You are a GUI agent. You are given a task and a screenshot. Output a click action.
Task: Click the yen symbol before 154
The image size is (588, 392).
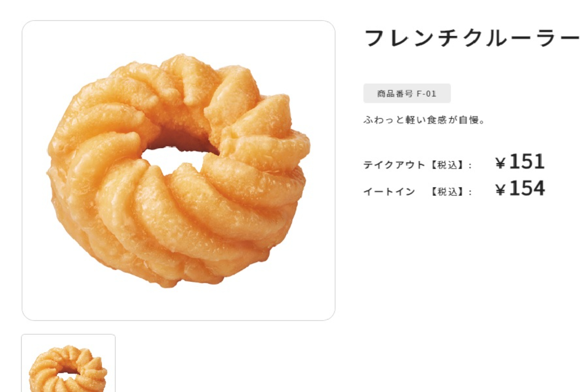[500, 190]
